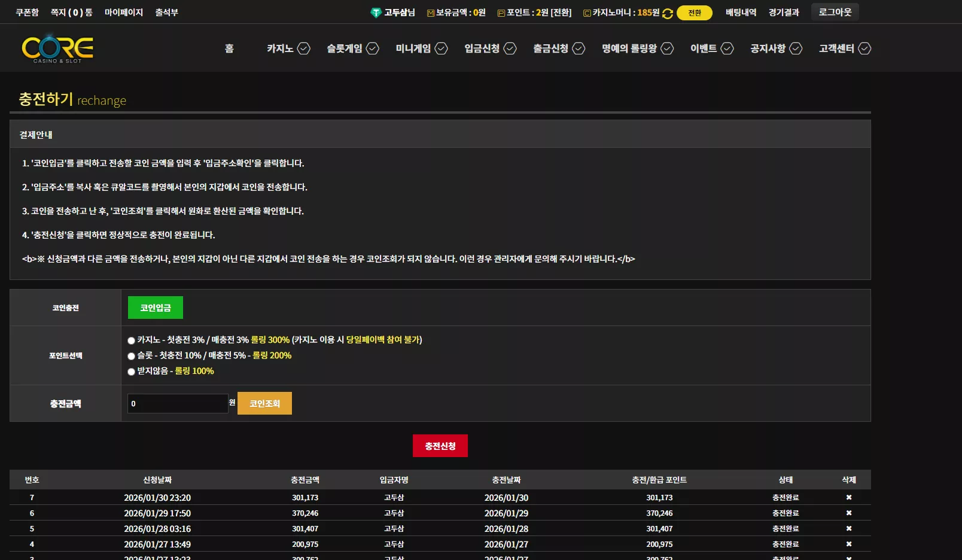Expand 이벤트 menu chevron

tap(727, 48)
